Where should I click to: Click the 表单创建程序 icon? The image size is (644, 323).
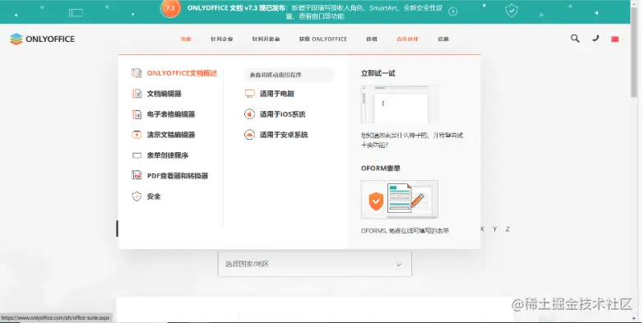[x=137, y=155]
